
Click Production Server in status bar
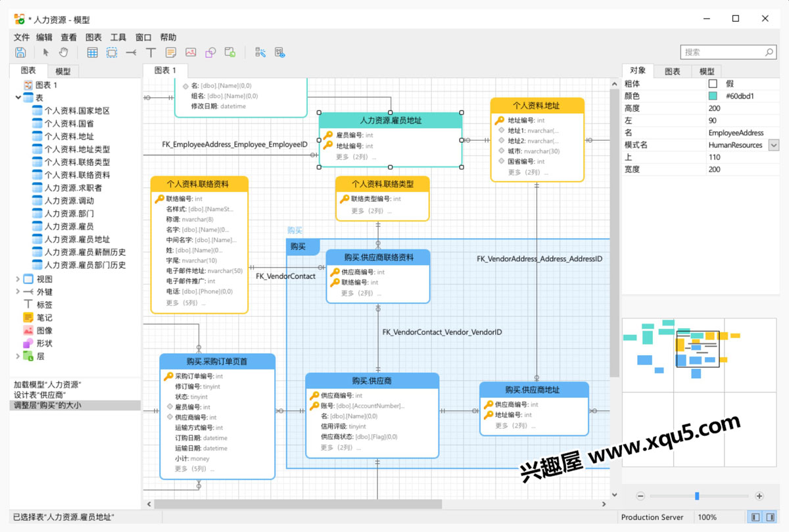click(x=652, y=518)
